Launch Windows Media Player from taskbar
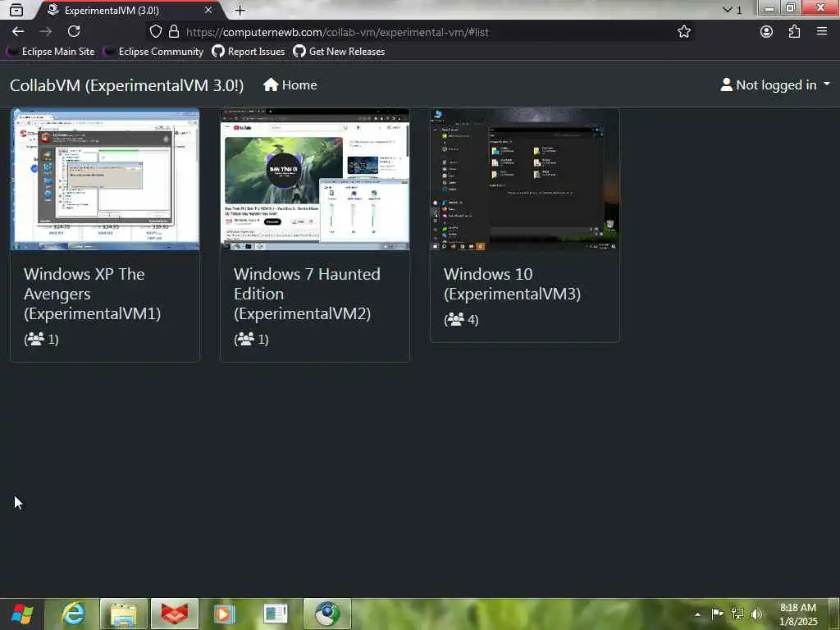The width and height of the screenshot is (840, 630). [x=225, y=614]
